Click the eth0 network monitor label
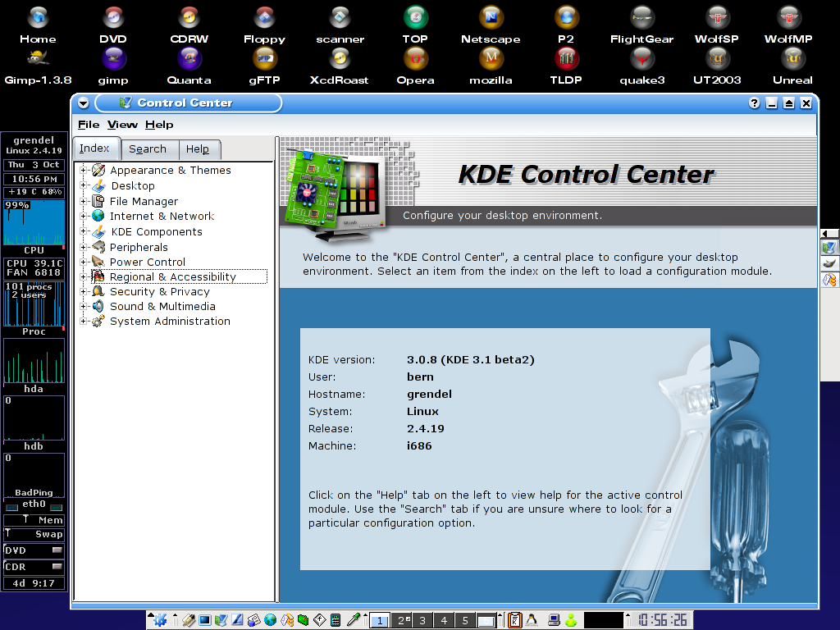Screen dimensions: 840x630 pyautogui.click(x=34, y=504)
